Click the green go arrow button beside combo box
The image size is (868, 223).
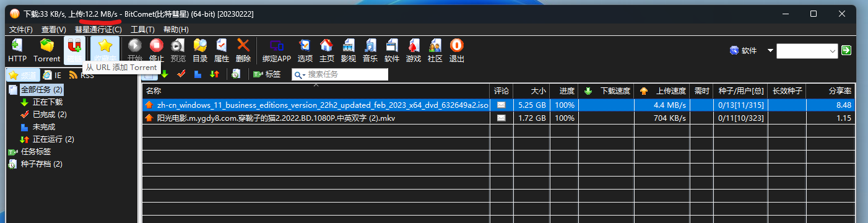point(846,50)
